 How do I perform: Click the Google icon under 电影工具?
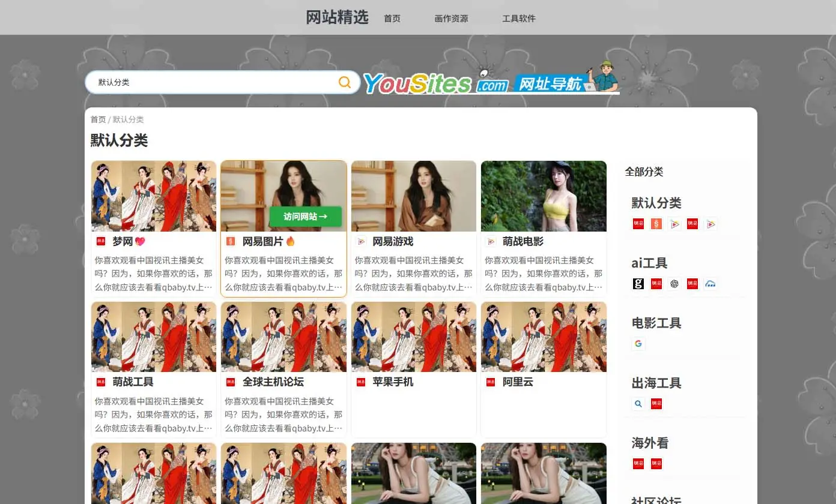(x=638, y=344)
